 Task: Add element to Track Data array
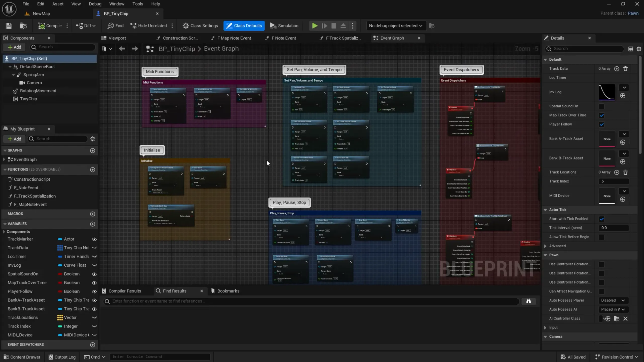point(617,69)
